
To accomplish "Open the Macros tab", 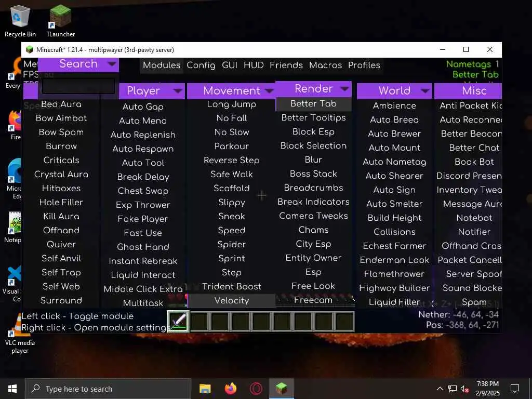I will pos(325,65).
